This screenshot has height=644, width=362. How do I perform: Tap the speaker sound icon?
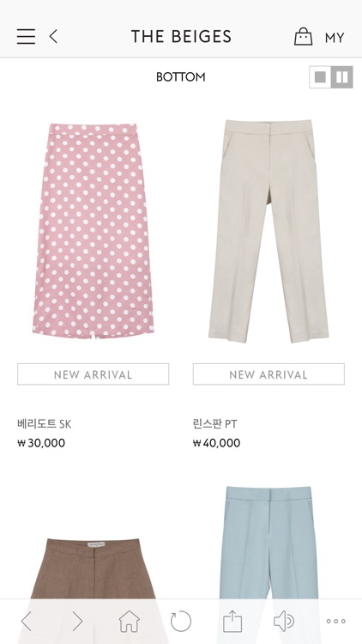pyautogui.click(x=284, y=621)
